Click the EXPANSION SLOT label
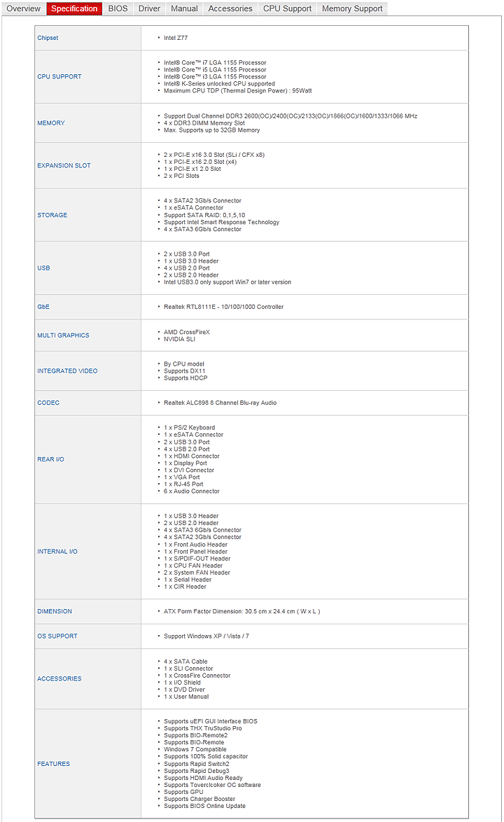This screenshot has width=504, height=822. [64, 166]
